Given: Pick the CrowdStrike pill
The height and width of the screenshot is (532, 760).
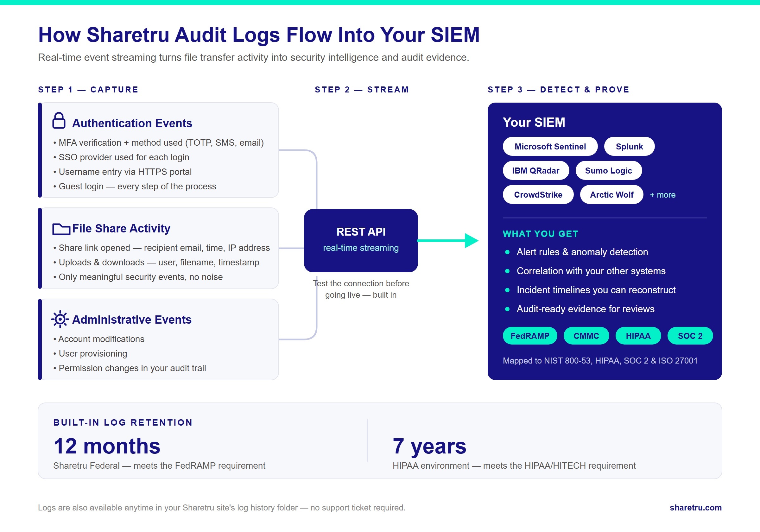Looking at the screenshot, I should coord(538,195).
